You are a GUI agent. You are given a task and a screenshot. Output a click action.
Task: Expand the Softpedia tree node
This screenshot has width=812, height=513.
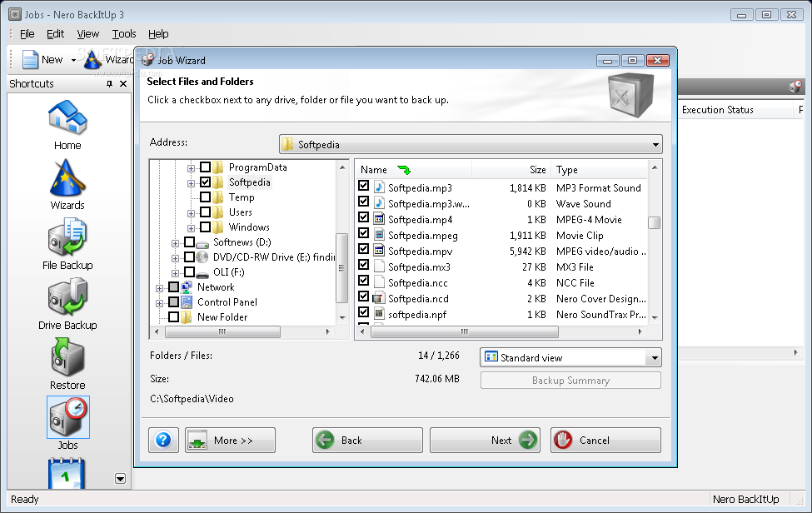tap(191, 183)
